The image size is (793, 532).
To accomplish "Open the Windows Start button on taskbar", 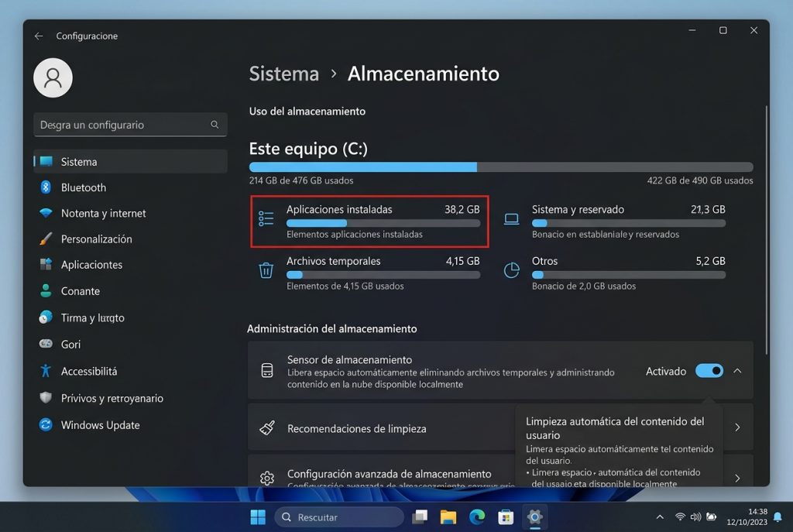I will [x=258, y=517].
